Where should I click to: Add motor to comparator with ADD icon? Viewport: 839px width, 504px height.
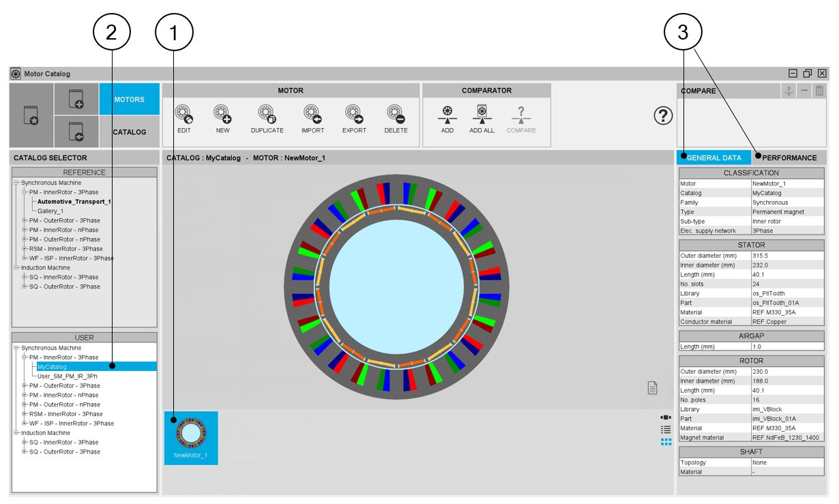click(x=447, y=114)
